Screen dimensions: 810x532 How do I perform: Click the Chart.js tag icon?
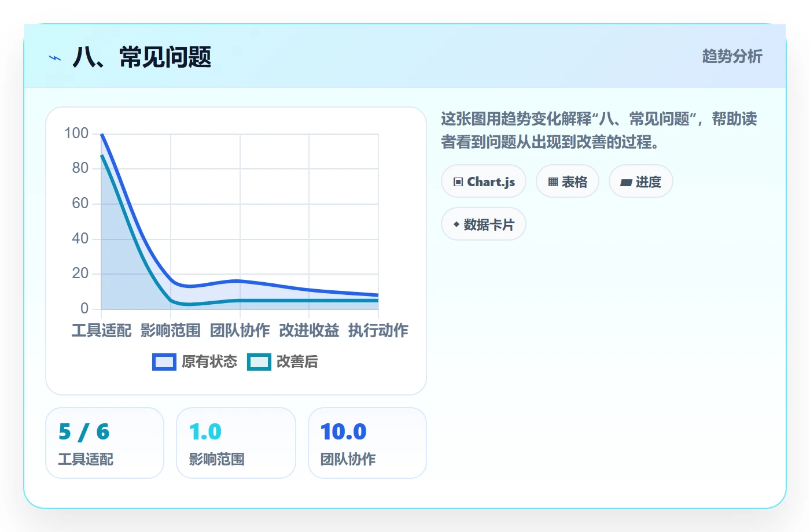pos(458,182)
